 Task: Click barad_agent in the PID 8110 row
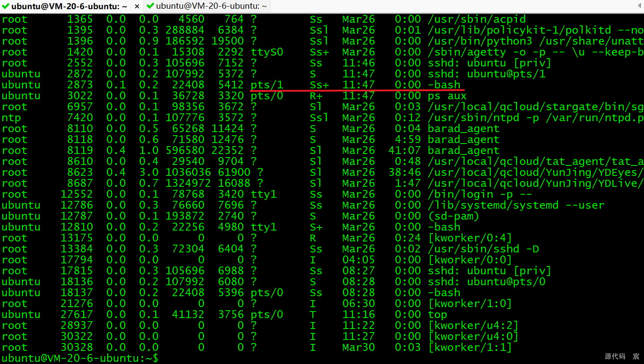pos(463,129)
